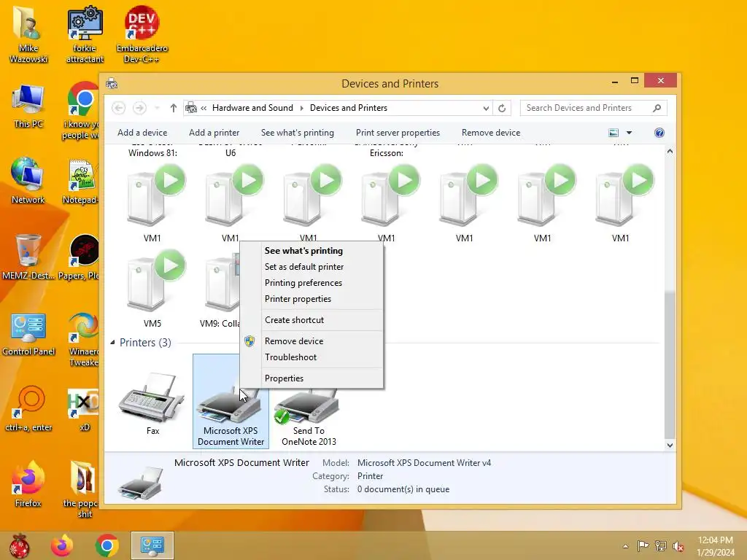Screen dimensions: 747x560
Task: Open the Network desktop icon
Action: click(x=28, y=181)
